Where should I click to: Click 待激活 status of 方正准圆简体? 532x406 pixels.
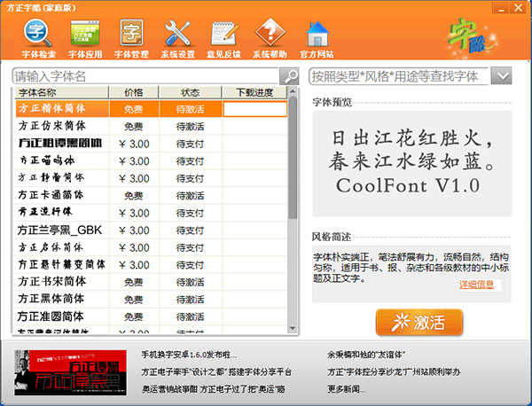click(190, 316)
